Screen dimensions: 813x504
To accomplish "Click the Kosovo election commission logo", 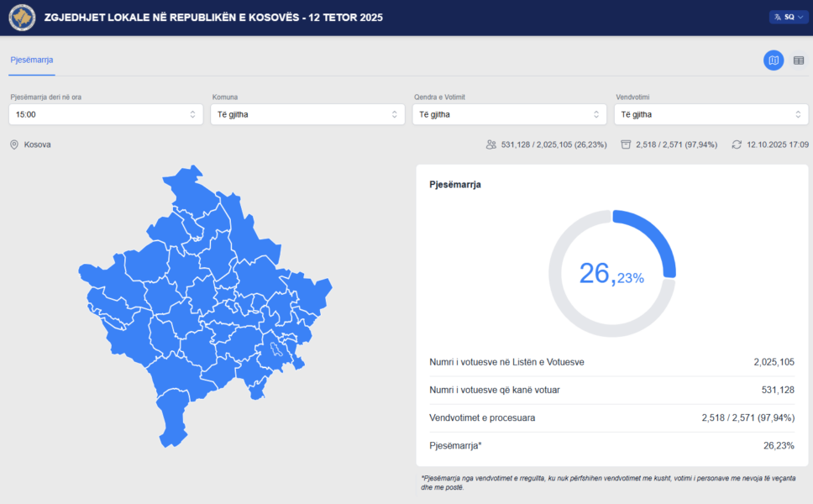I will point(22,17).
